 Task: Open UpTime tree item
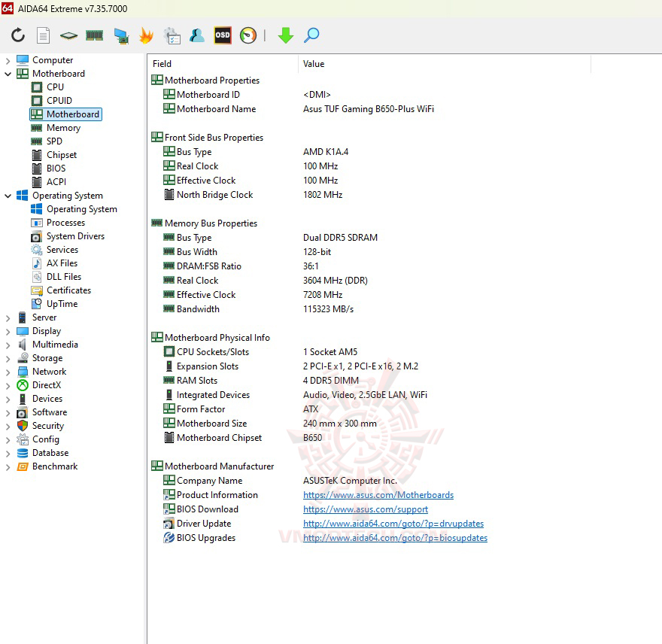[x=62, y=304]
